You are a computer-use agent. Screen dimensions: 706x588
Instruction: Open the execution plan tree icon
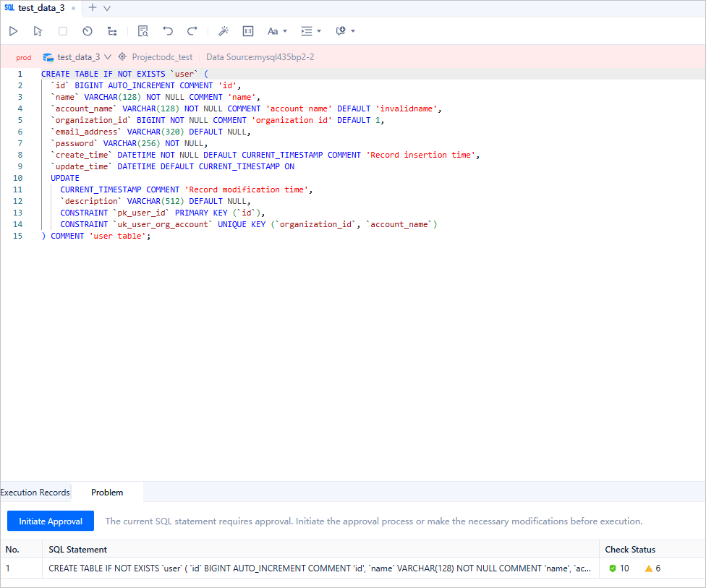(112, 31)
